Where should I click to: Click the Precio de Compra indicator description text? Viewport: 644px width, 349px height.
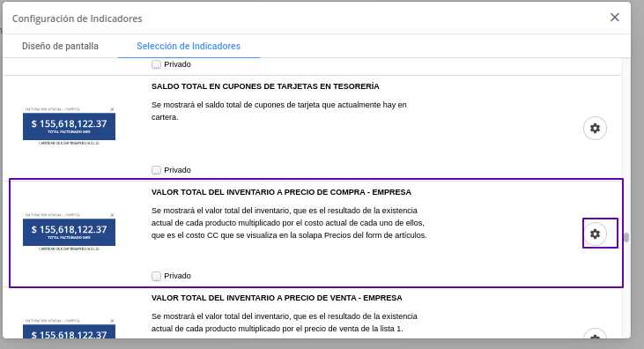(x=289, y=223)
